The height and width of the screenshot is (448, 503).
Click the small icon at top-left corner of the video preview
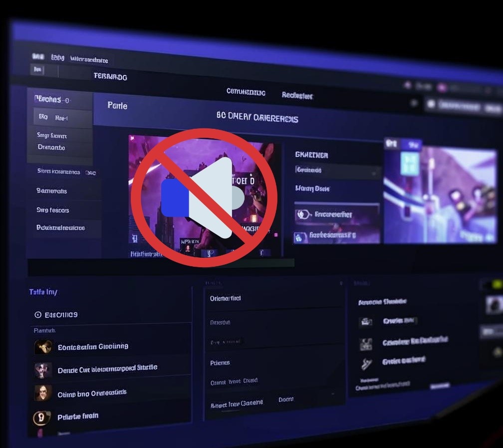pos(132,138)
